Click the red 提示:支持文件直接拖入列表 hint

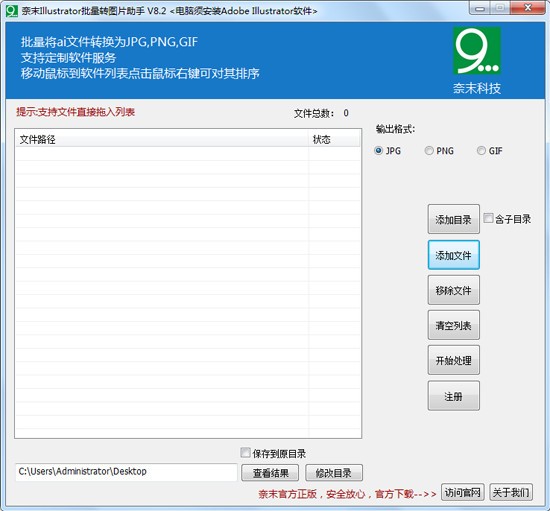(x=75, y=112)
